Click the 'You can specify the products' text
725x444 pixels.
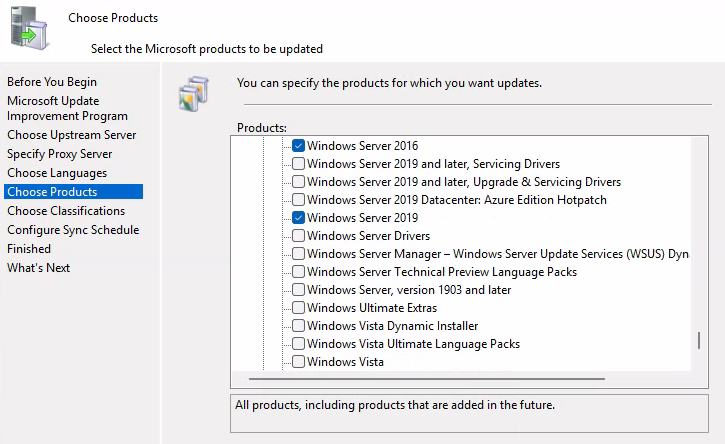[389, 83]
